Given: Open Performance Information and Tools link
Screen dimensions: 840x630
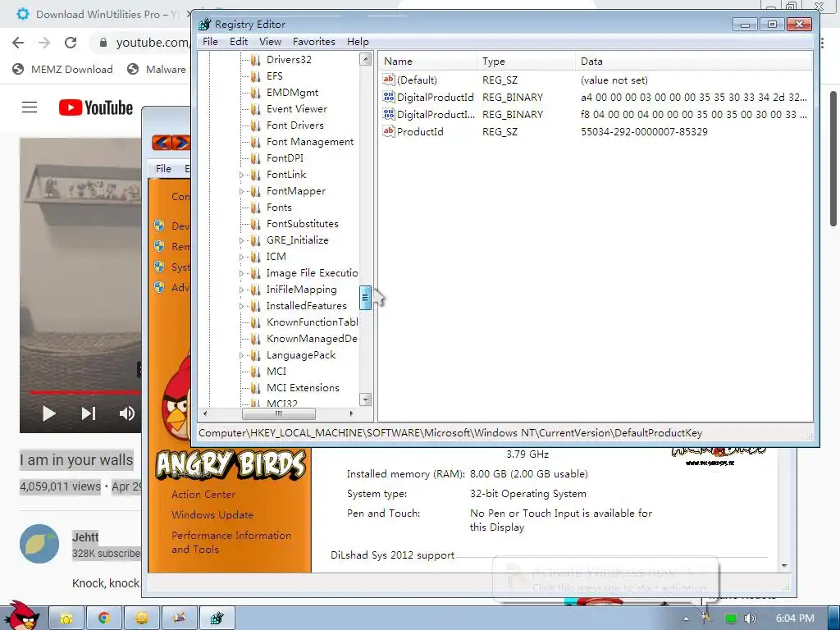Looking at the screenshot, I should [231, 542].
